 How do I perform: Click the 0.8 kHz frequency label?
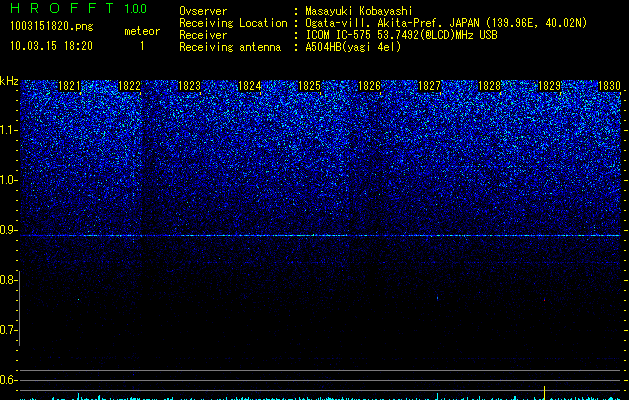point(8,280)
